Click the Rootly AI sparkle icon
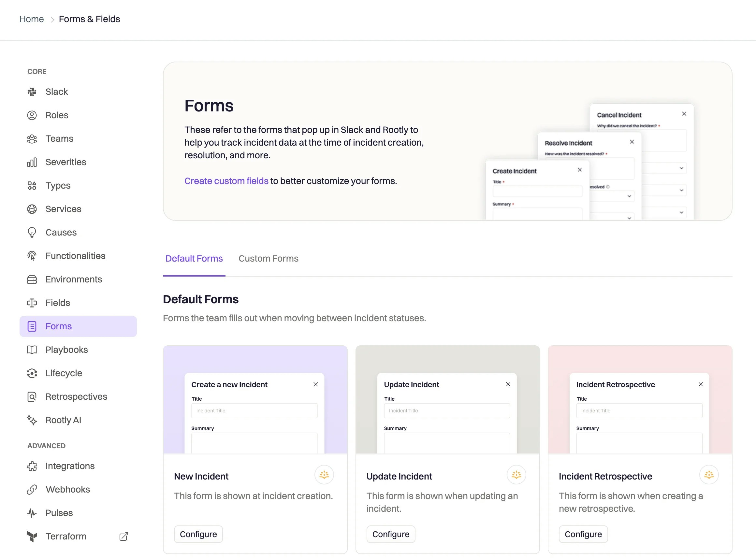Screen dimensions: 756x559 click(32, 420)
